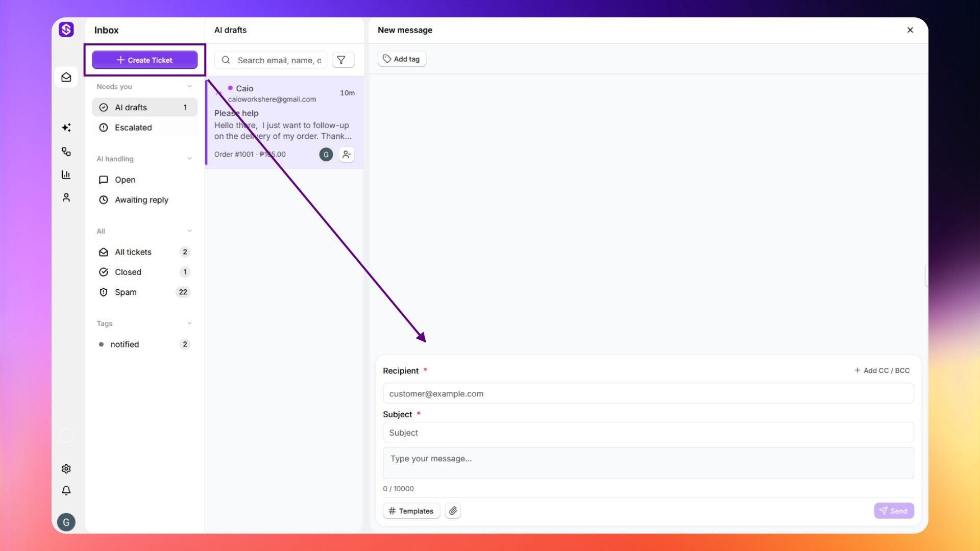Collapse the AI handling section

pyautogui.click(x=190, y=159)
